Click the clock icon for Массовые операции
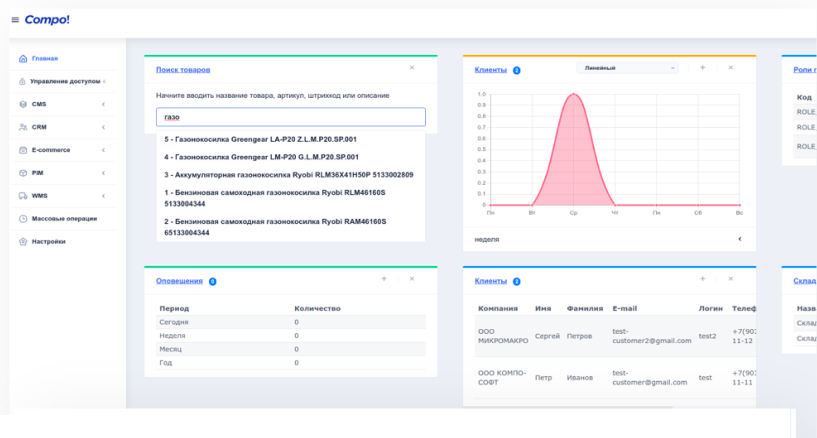 click(x=23, y=219)
